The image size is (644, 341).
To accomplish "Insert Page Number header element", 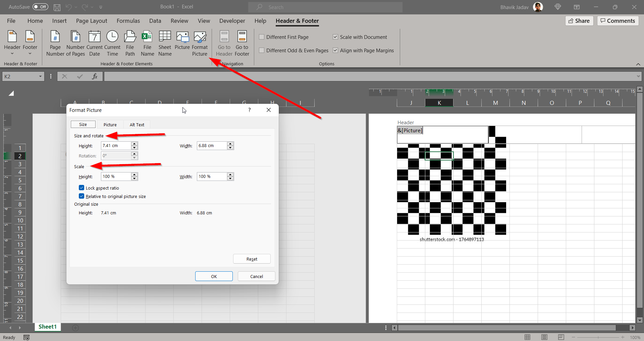I will click(x=55, y=43).
